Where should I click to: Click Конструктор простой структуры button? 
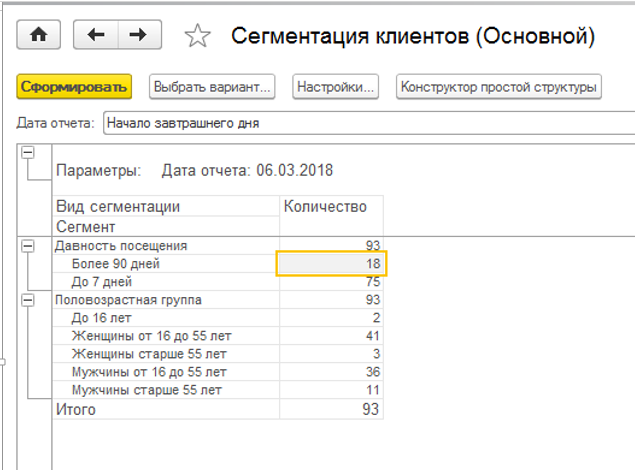(498, 87)
